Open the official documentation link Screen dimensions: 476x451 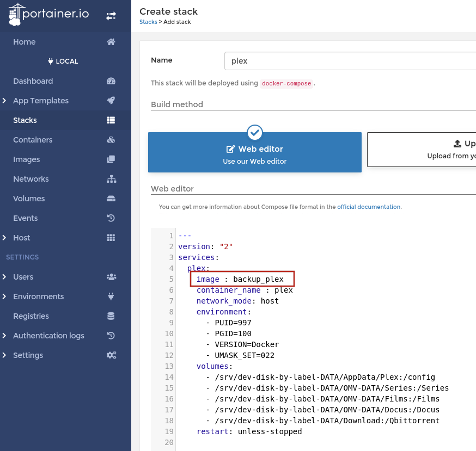click(x=369, y=207)
